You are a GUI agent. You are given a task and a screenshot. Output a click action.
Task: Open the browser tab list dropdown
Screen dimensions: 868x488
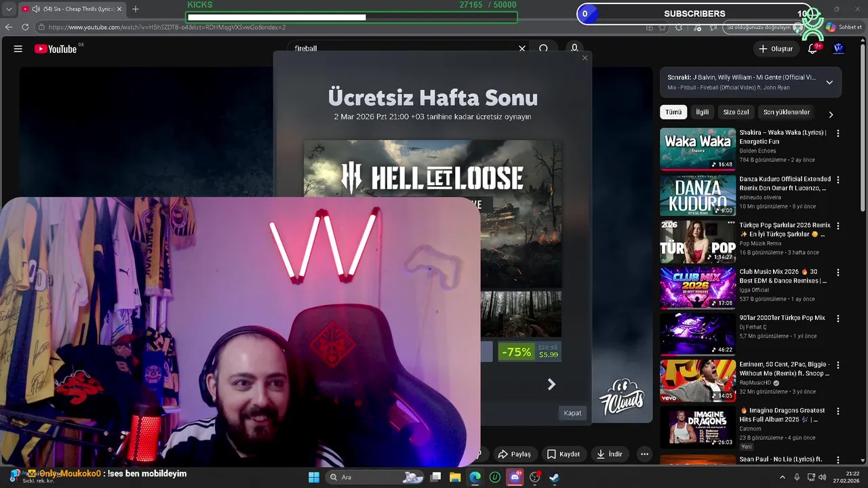(8, 9)
